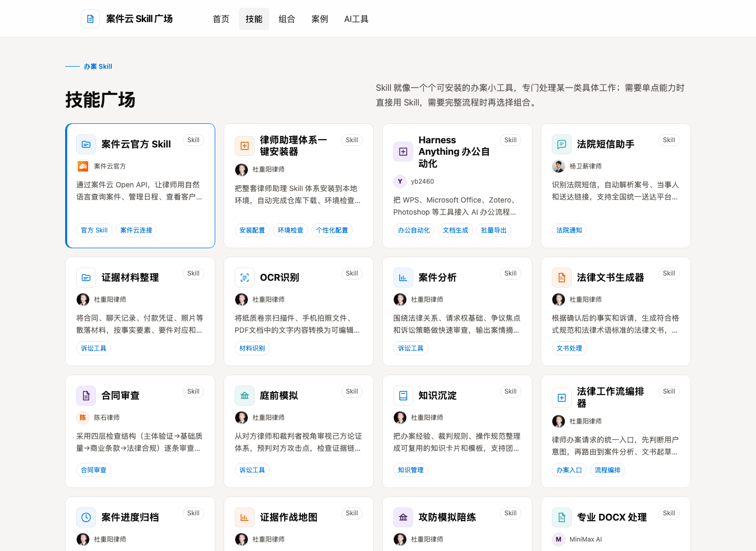Open the 法律文书生成器 card title
Screen dimensions: 756x551
tap(611, 278)
